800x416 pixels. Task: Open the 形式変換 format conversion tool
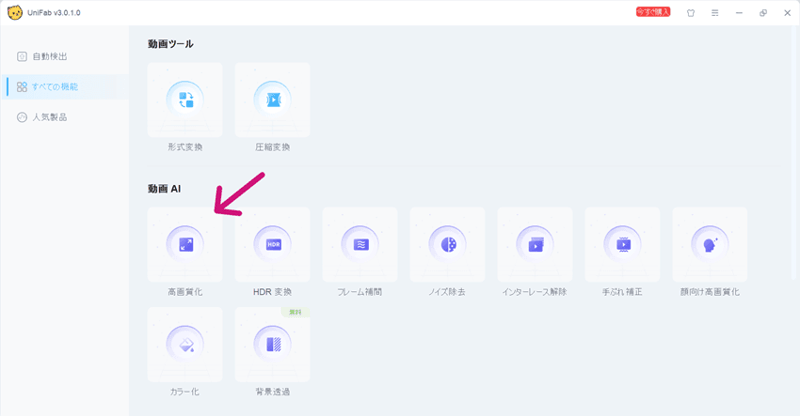[x=185, y=100]
